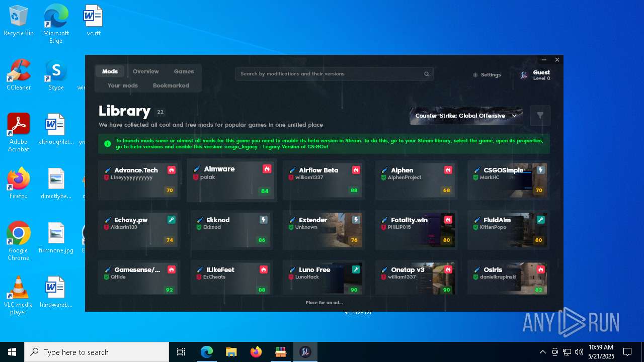
Task: Open the library filter funnel
Action: 540,116
